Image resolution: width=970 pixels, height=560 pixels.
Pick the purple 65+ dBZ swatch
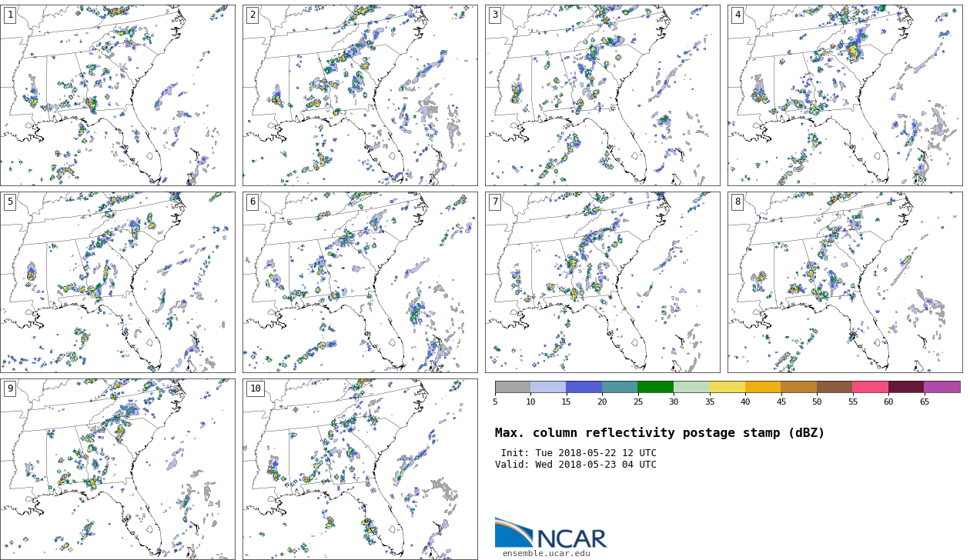(942, 387)
